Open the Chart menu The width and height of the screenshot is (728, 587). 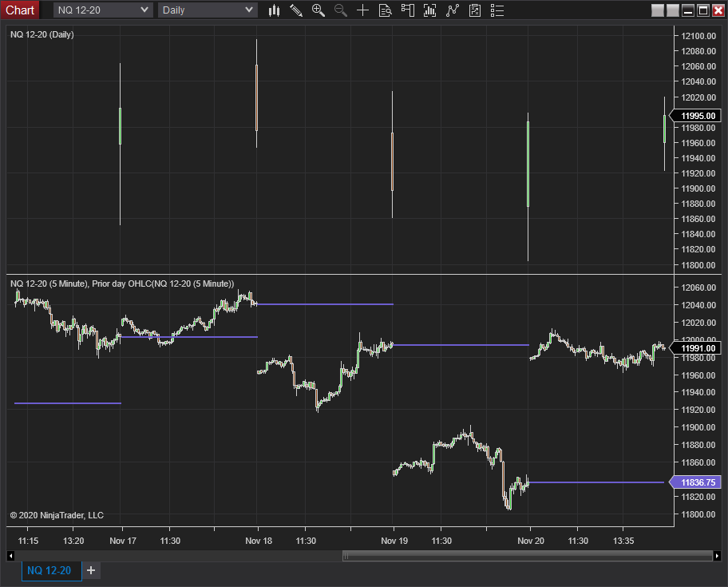click(20, 10)
